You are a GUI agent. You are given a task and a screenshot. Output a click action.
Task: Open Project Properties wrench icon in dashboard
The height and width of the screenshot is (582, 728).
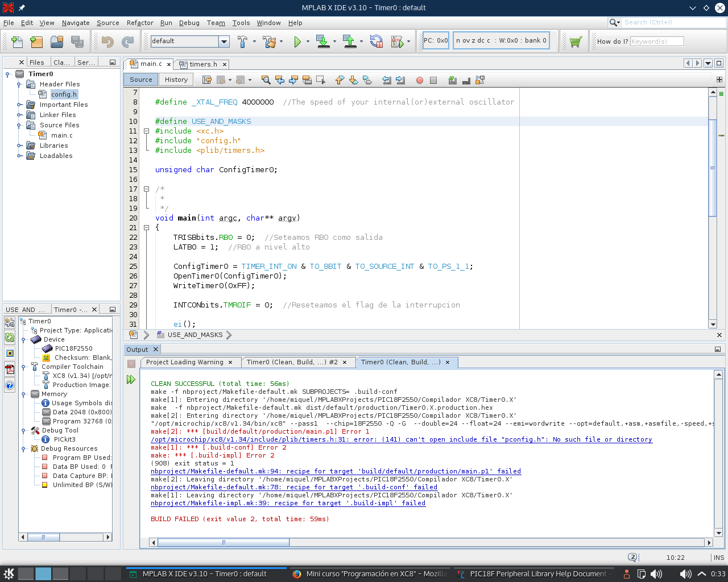(10, 322)
